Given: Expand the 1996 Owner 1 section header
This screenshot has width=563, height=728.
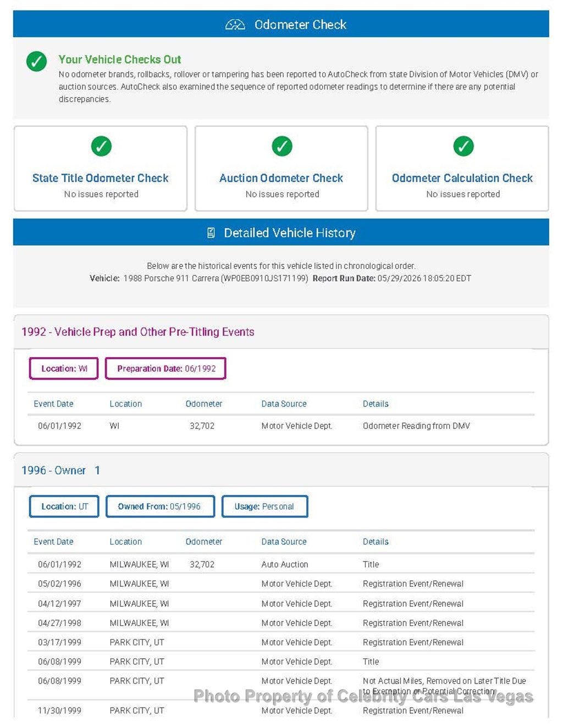Looking at the screenshot, I should coord(281,470).
